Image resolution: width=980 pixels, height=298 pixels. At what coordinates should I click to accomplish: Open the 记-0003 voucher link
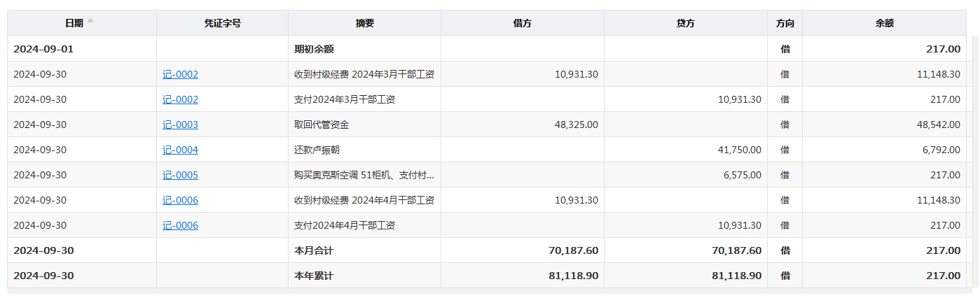pos(180,125)
